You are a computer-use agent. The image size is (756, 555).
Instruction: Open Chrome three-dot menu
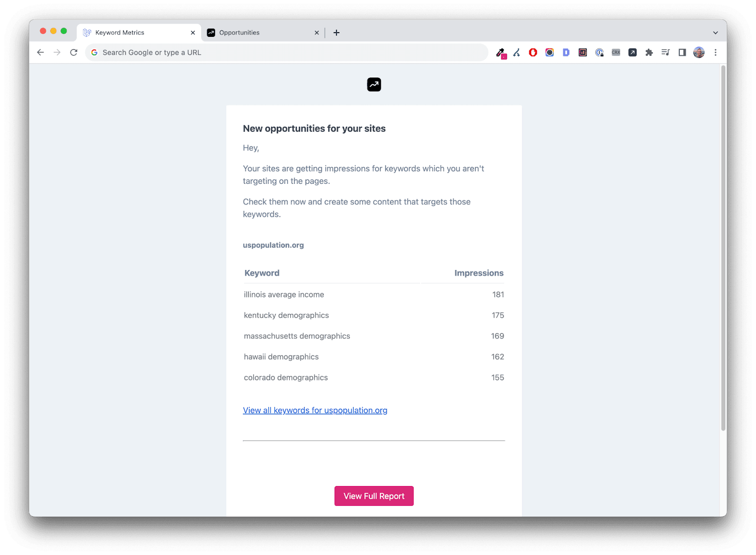point(715,52)
